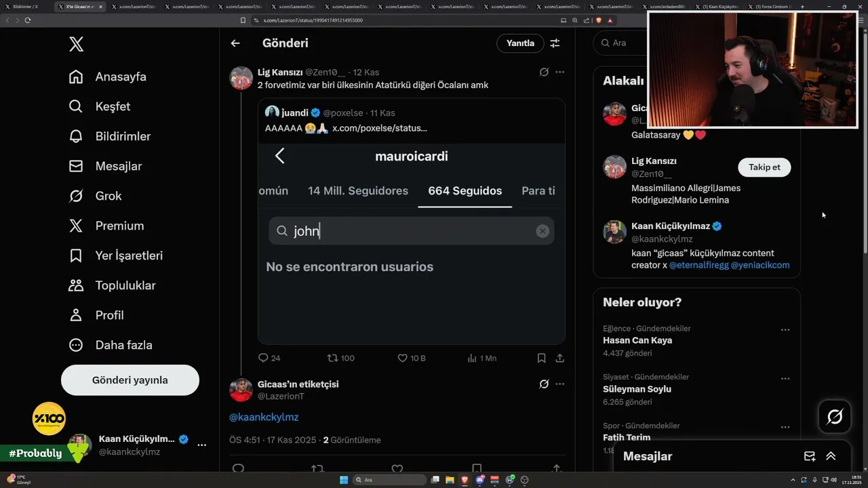Open Topluluklar communities

click(112, 285)
